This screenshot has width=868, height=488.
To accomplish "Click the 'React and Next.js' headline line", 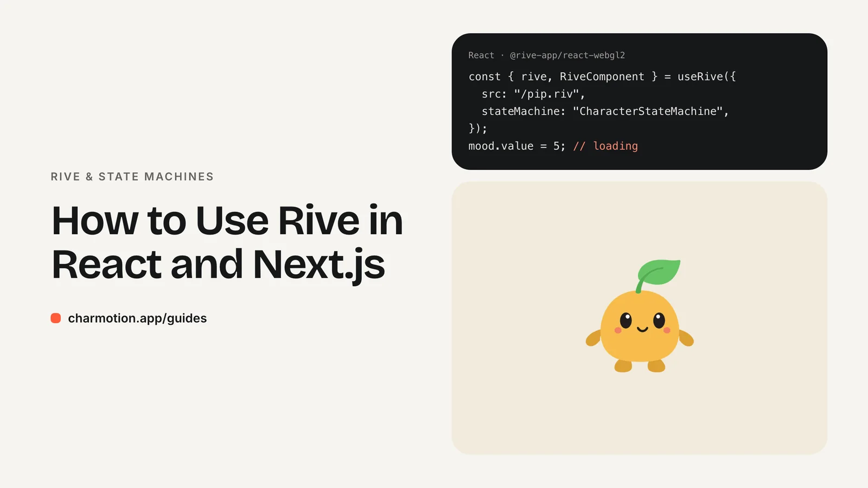I will tap(218, 266).
